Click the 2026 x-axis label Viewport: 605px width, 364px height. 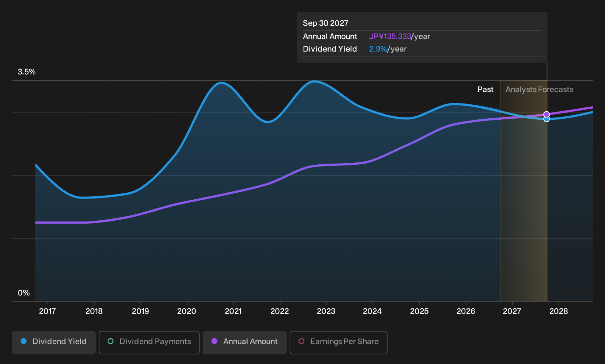point(466,311)
